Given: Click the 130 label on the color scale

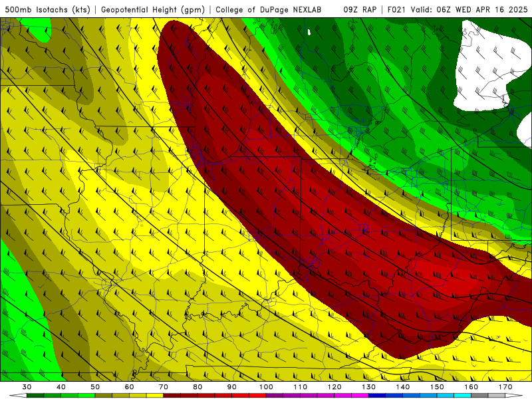Looking at the screenshot, I should 368,387.
